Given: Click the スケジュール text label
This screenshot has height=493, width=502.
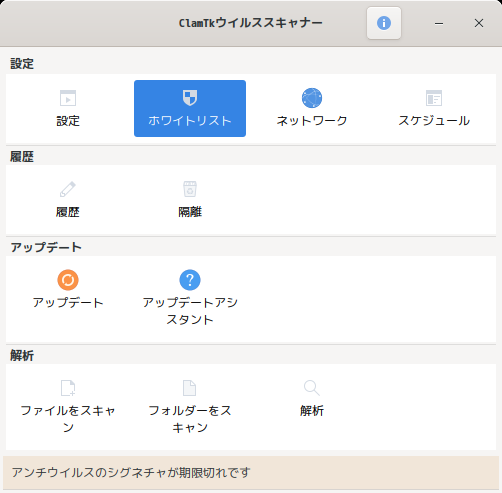Looking at the screenshot, I should click(434, 121).
